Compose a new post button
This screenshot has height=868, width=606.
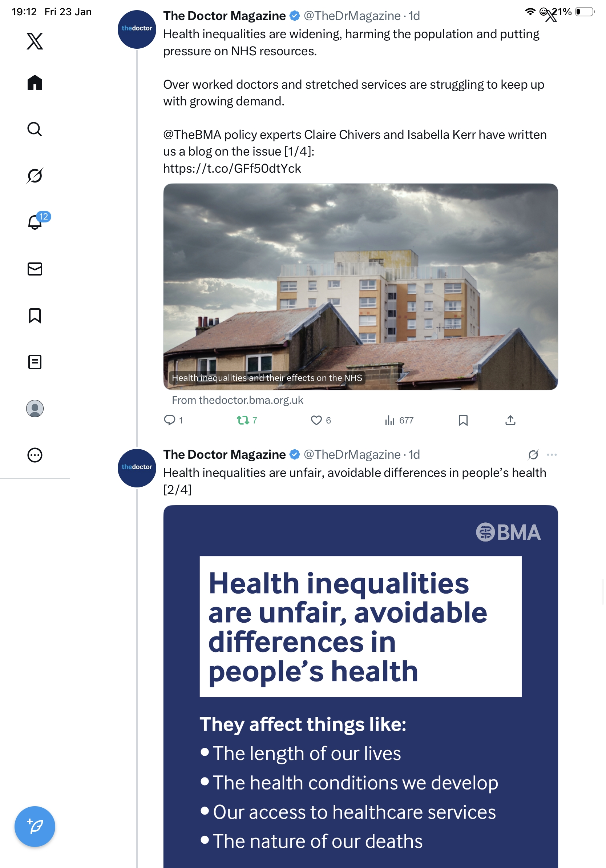[35, 826]
